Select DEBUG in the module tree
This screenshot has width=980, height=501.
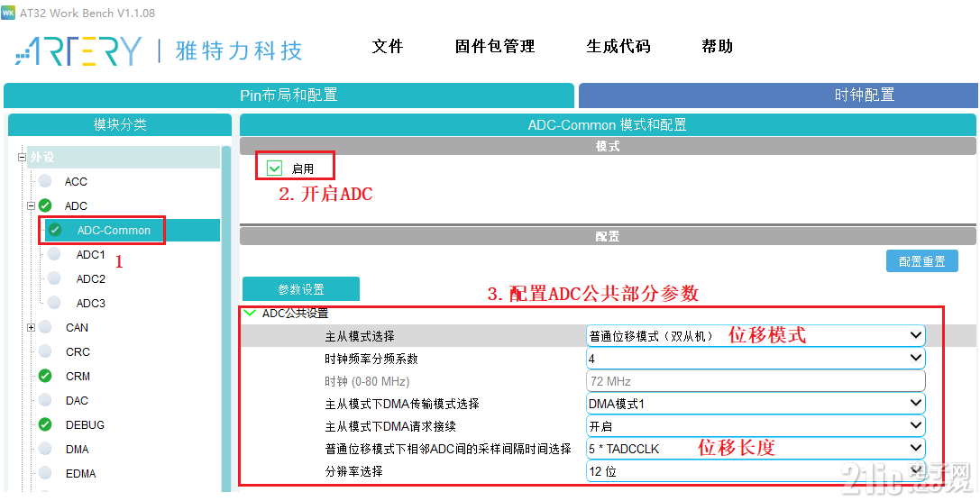(85, 425)
